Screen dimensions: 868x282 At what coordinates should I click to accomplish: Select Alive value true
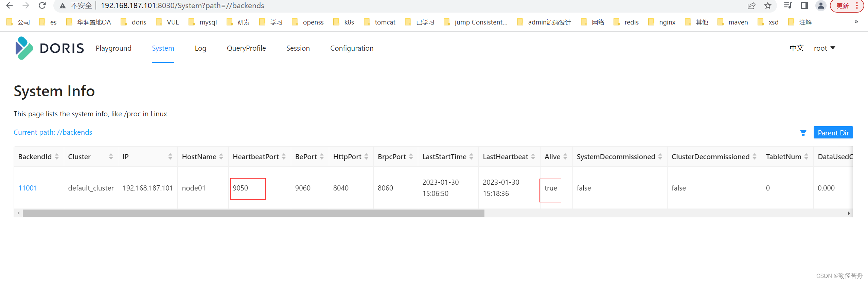(551, 188)
